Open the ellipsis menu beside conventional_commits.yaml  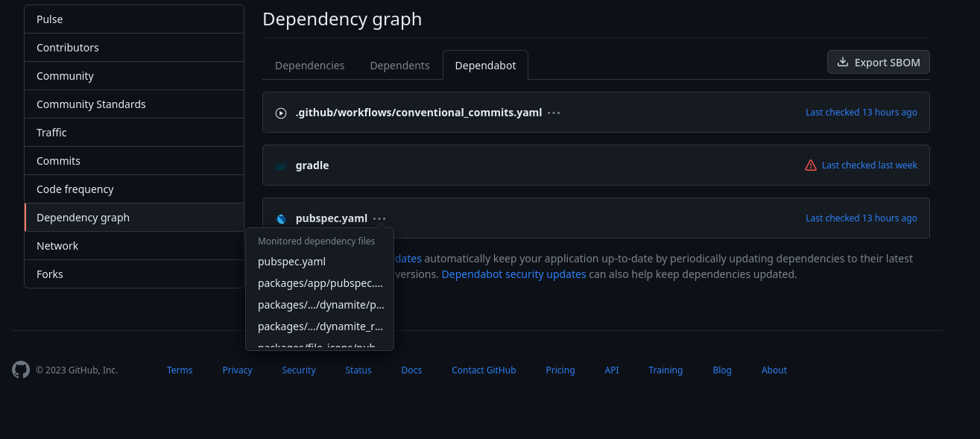pyautogui.click(x=554, y=112)
